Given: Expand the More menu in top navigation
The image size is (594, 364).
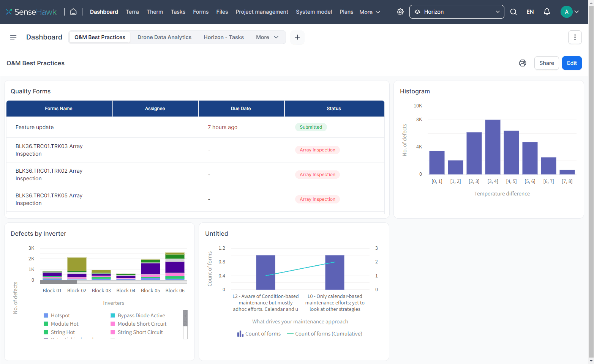Looking at the screenshot, I should (x=370, y=12).
